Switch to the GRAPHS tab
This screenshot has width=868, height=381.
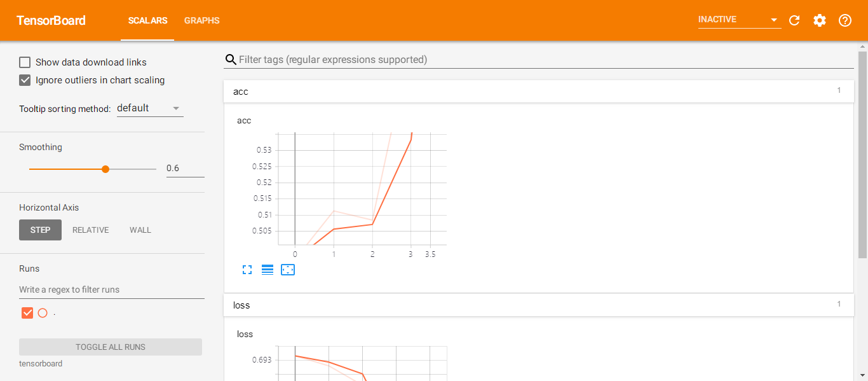pos(202,20)
